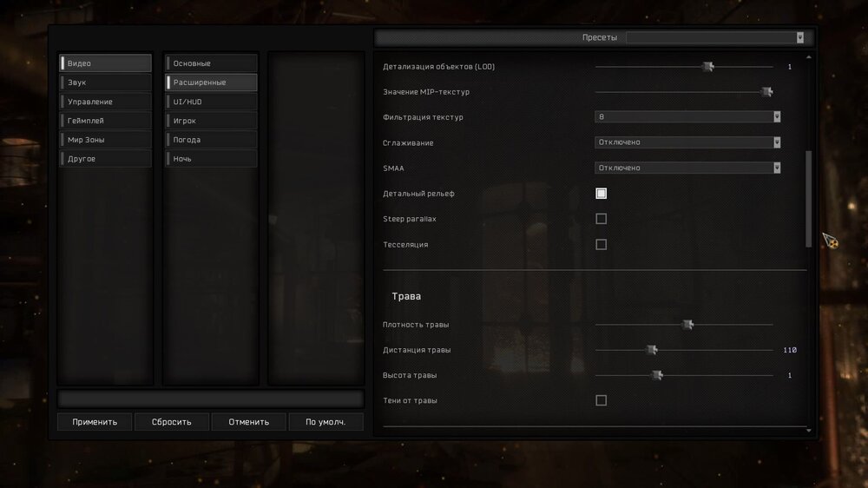Click the settings list scrollbar thumb
Screen dimensions: 868x488
(809, 199)
